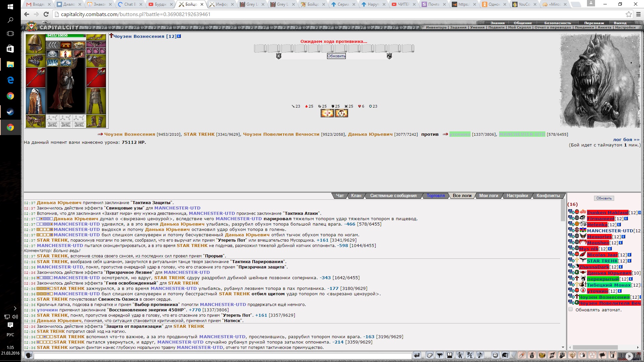Click the lightning x3 effect icon on character
644x362 pixels.
pyautogui.click(x=53, y=62)
